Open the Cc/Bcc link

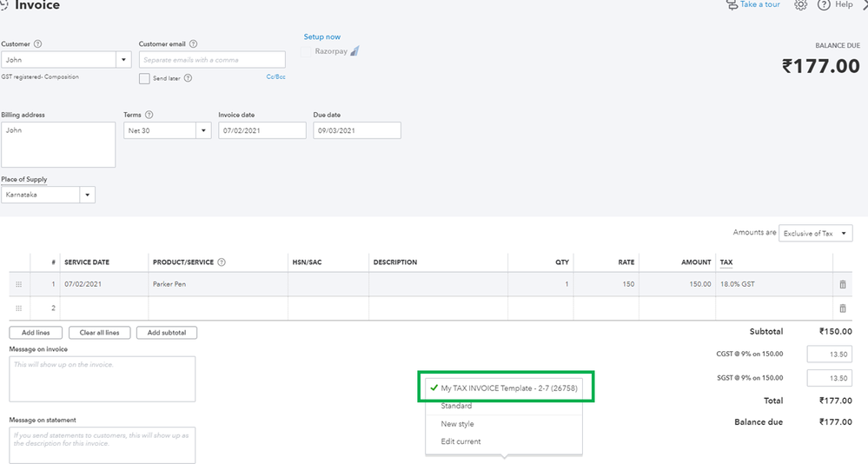point(275,77)
